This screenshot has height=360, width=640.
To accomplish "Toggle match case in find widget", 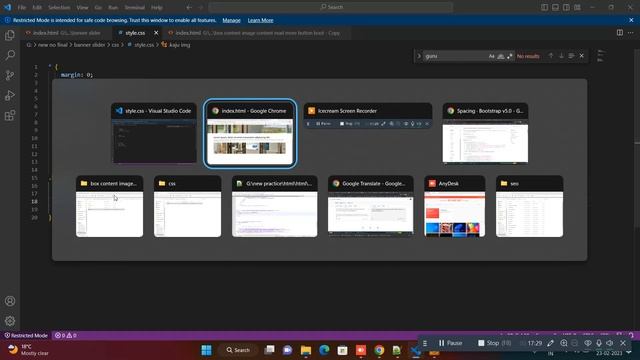I will pos(491,56).
